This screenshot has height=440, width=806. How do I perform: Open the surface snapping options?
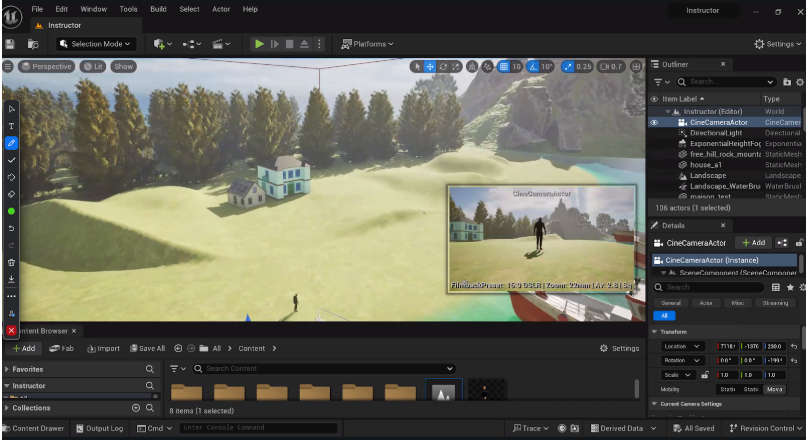[x=487, y=66]
